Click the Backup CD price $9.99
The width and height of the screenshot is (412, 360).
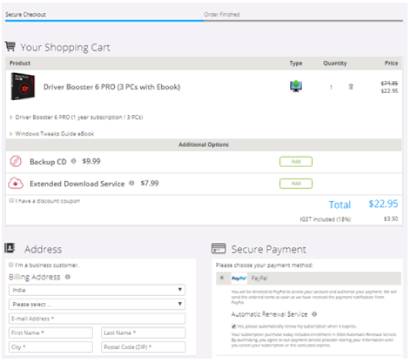coord(91,161)
